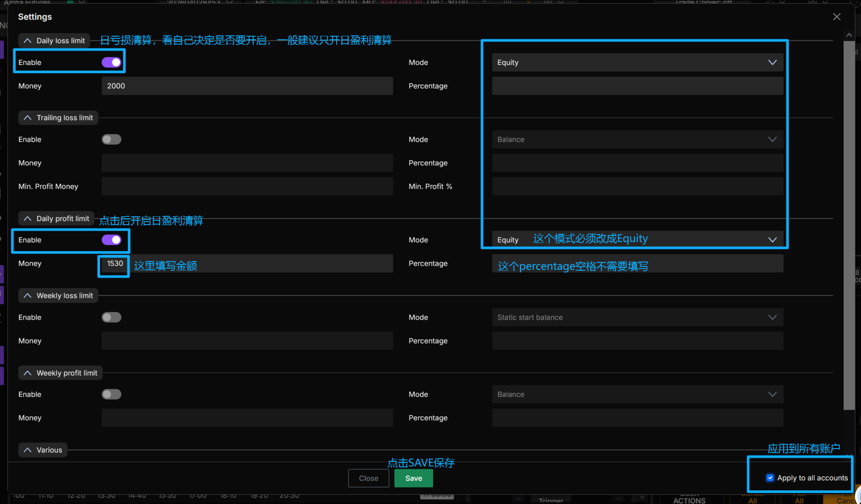Click the green Save button
This screenshot has width=861, height=504.
tap(413, 478)
